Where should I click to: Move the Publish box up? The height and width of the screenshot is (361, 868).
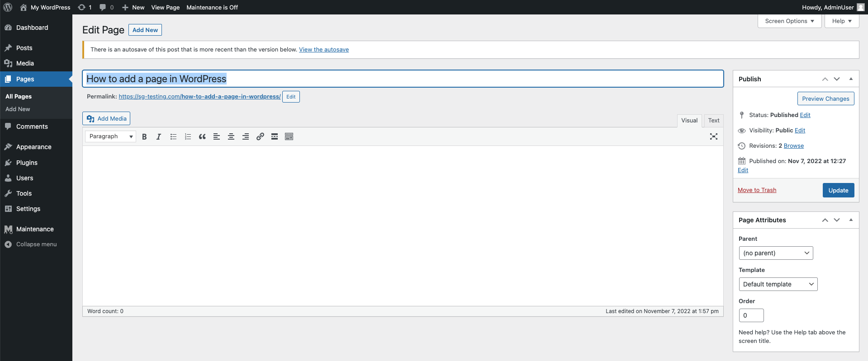point(825,79)
